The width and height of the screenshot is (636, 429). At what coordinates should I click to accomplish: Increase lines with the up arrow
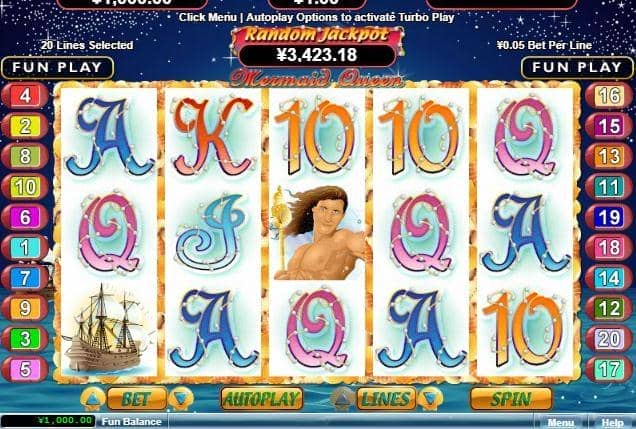343,399
